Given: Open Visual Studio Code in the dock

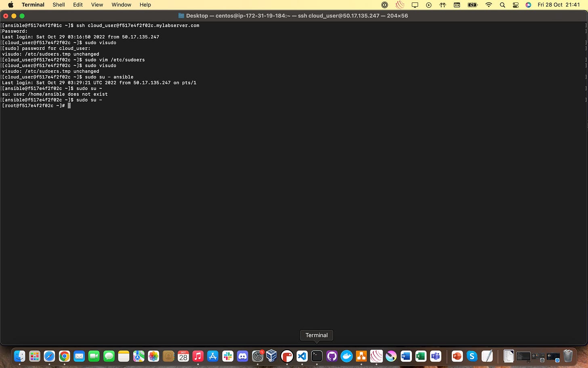Looking at the screenshot, I should point(302,356).
